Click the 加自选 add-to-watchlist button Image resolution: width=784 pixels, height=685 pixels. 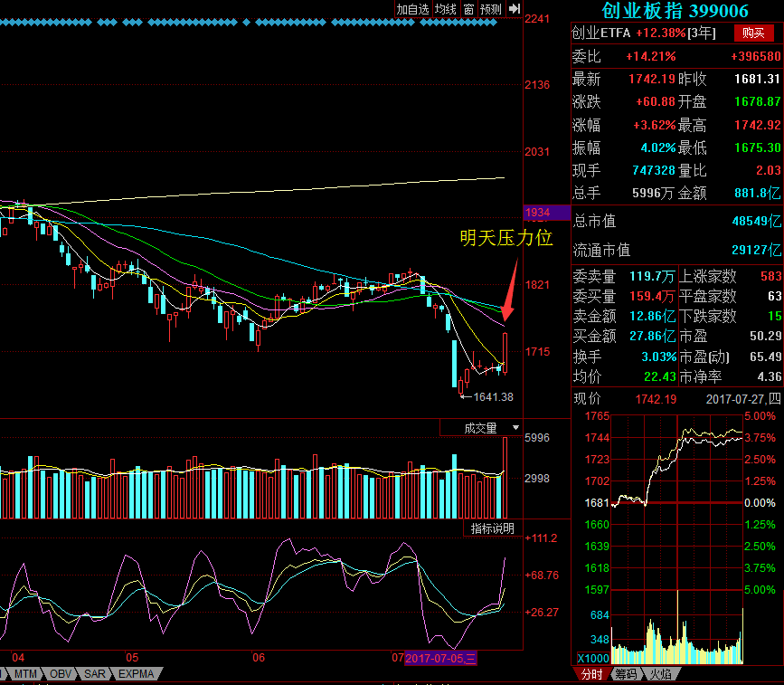click(412, 9)
